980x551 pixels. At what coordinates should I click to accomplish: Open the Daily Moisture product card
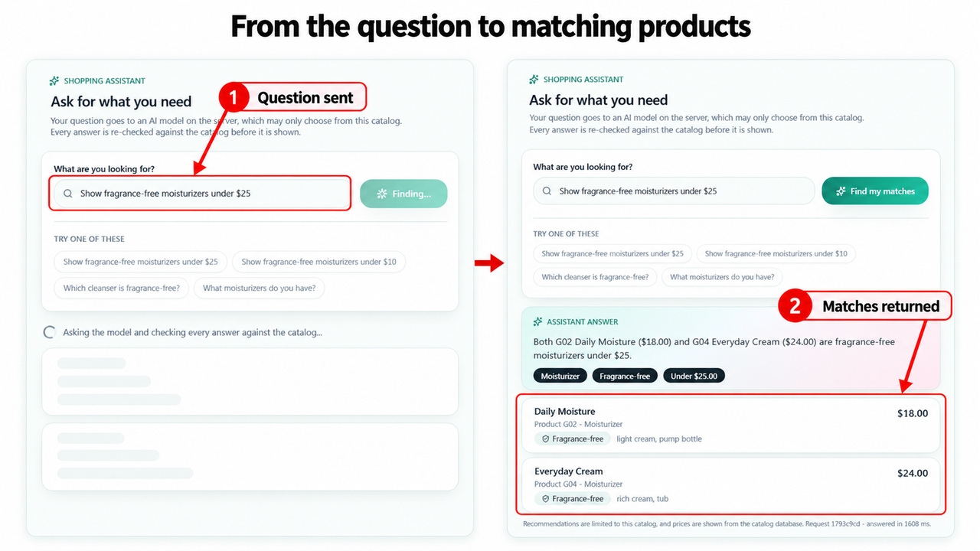730,425
